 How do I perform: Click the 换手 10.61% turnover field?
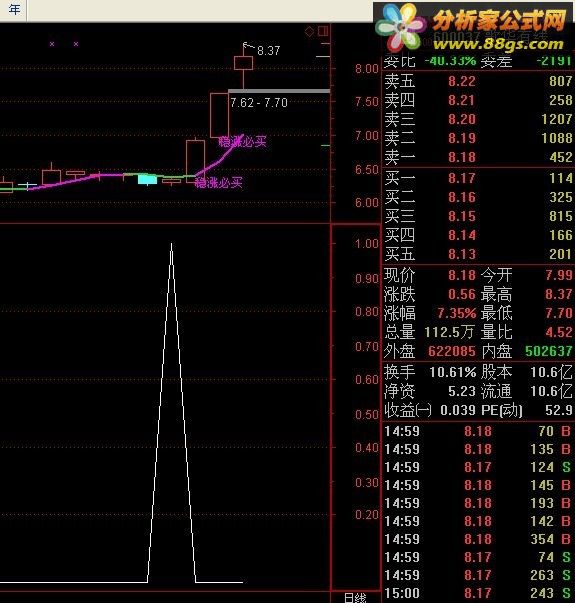(430, 372)
